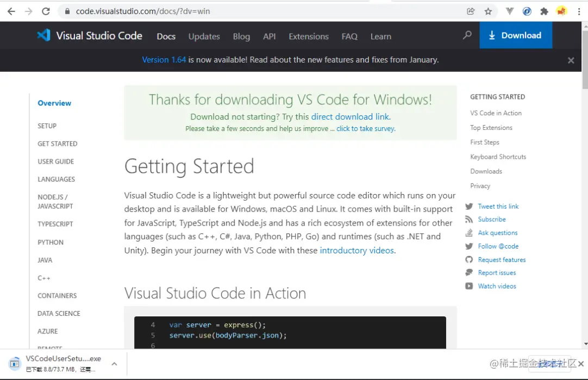The height and width of the screenshot is (380, 588).
Task: Click the share page icon in the address bar
Action: pos(471,11)
